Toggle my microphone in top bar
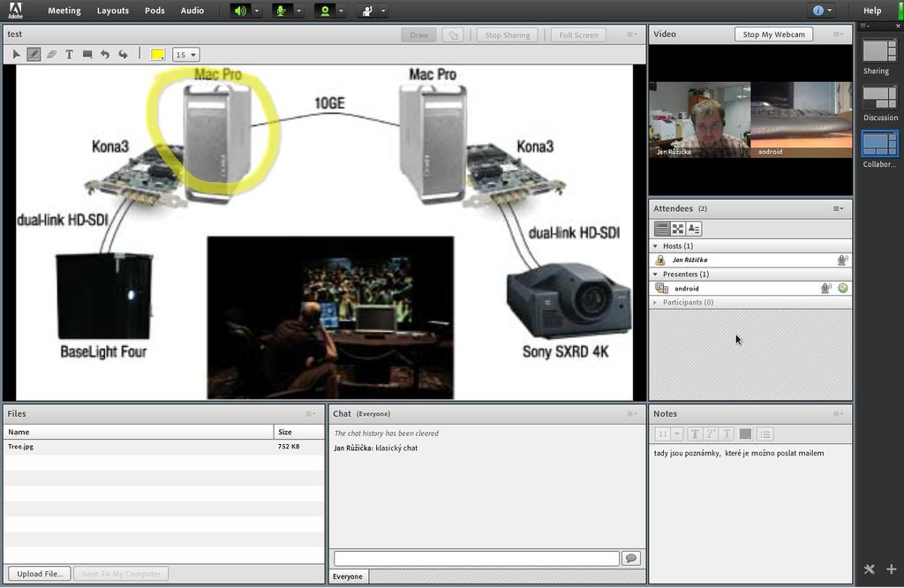904x588 pixels. [x=282, y=11]
